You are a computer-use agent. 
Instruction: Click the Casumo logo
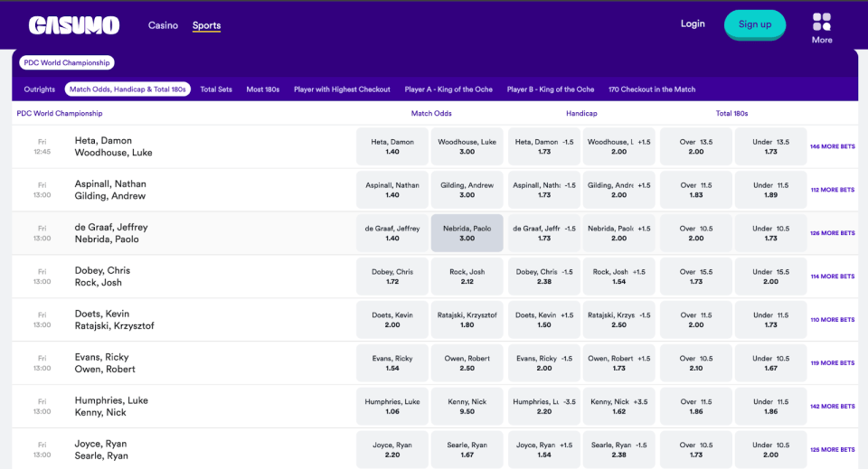(x=73, y=25)
